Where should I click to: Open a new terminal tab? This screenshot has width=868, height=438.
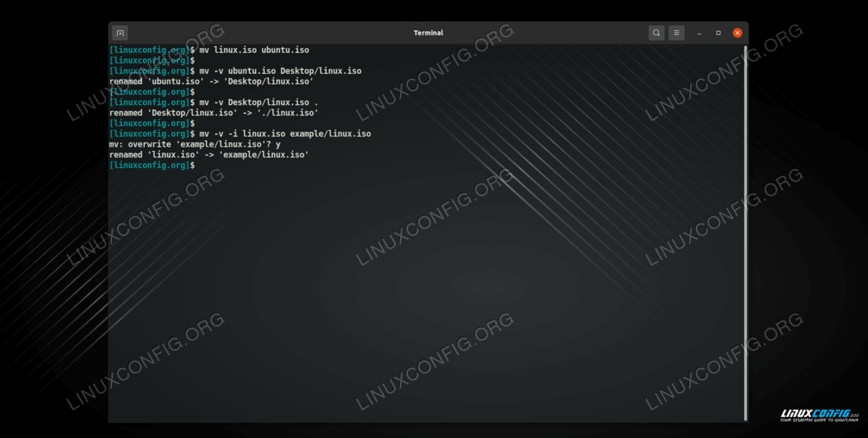tap(120, 33)
